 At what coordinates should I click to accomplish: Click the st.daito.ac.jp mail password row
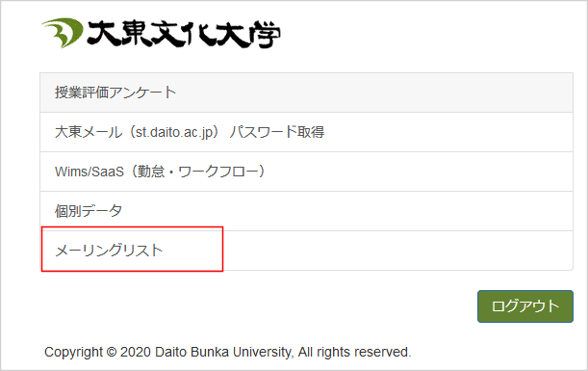(x=306, y=132)
